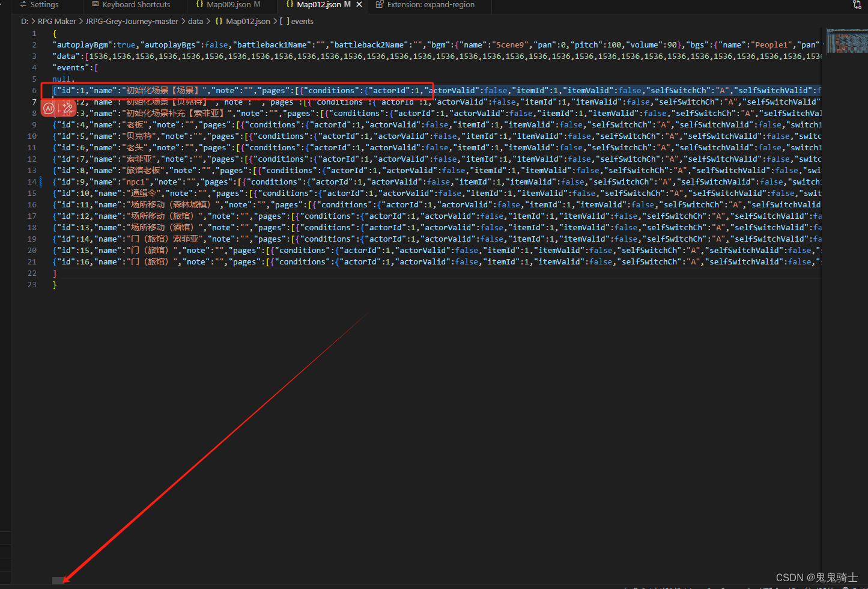868x589 pixels.
Task: Click the null value on line 5
Action: point(61,79)
